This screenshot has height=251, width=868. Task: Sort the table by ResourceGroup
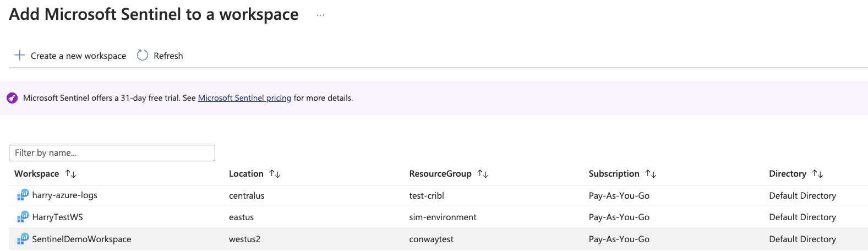[483, 174]
